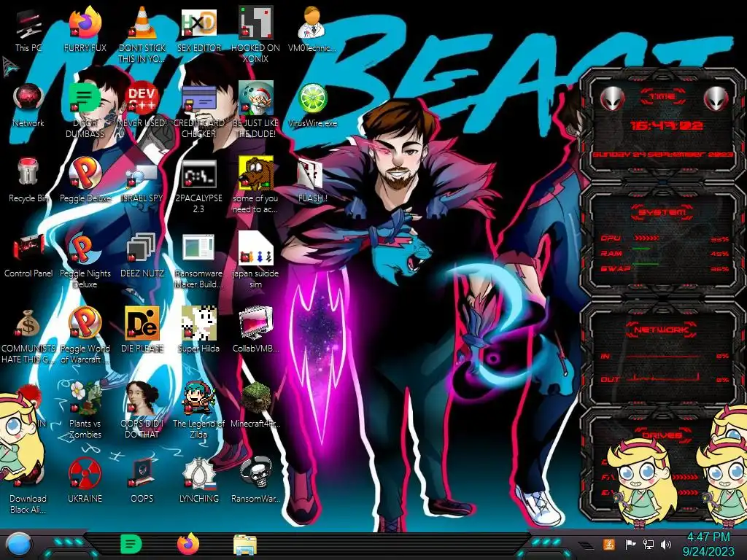The image size is (747, 560).
Task: Open the Network desktop icon
Action: pyautogui.click(x=28, y=98)
